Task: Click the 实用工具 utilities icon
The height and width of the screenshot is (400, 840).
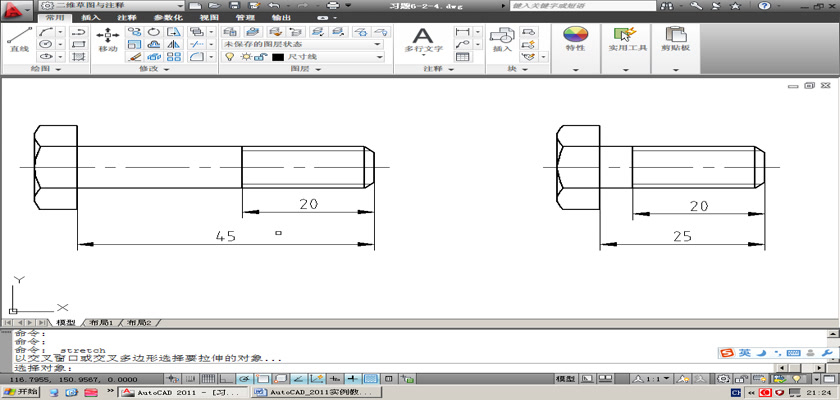Action: [x=627, y=36]
